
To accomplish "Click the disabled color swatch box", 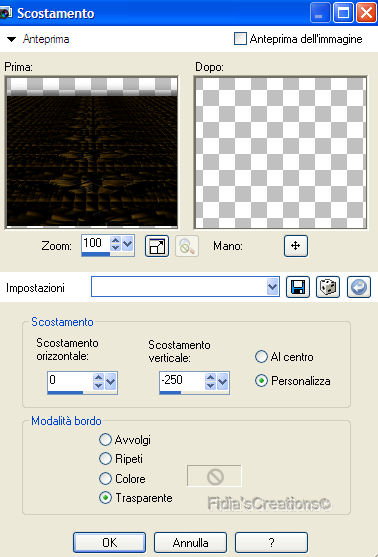I will (214, 476).
